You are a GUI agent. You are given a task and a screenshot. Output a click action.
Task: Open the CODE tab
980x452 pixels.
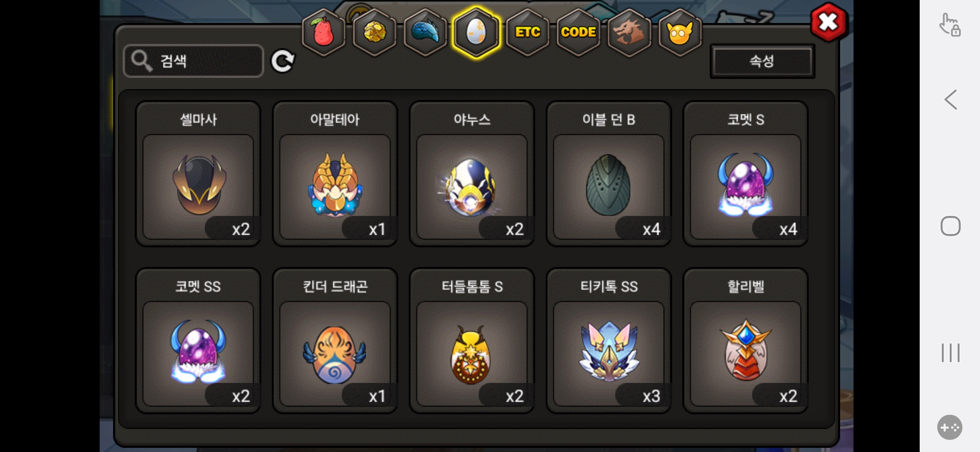coord(578,32)
